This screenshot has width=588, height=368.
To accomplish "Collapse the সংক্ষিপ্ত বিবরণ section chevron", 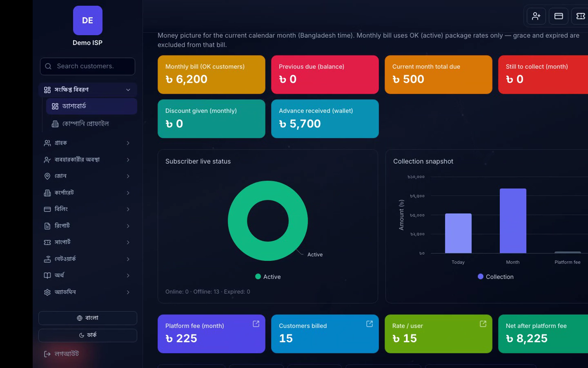I will pyautogui.click(x=128, y=90).
